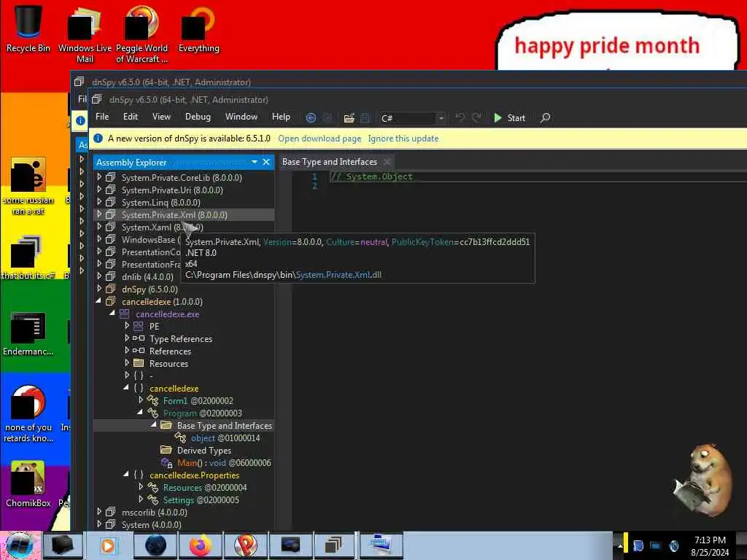Open the Everything desktop icon
The image size is (747, 560).
pyautogui.click(x=198, y=29)
